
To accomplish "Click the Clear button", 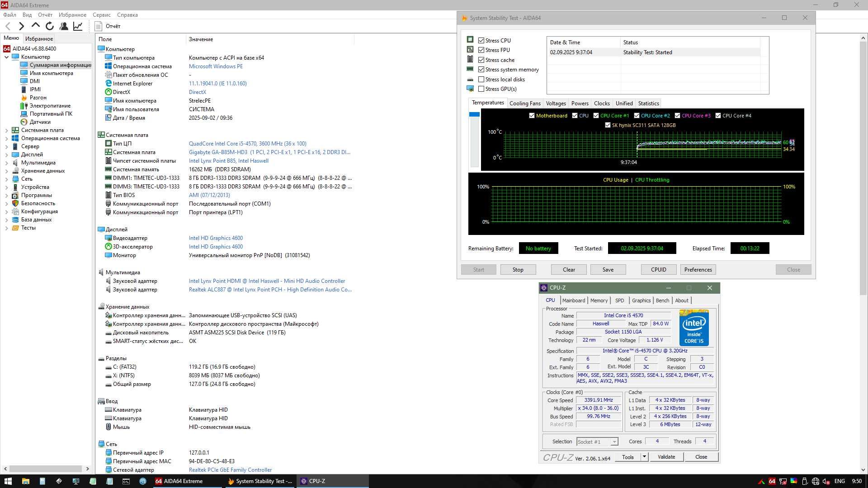I will click(x=569, y=270).
